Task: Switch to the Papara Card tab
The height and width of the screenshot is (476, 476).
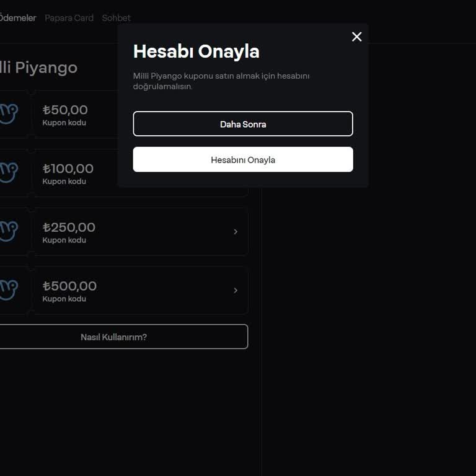Action: 69,18
